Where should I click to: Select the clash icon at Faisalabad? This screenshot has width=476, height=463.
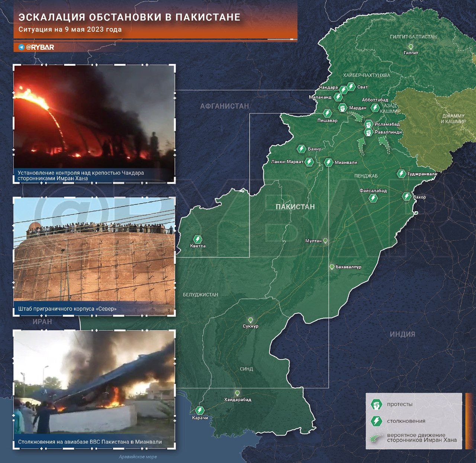tap(373, 198)
